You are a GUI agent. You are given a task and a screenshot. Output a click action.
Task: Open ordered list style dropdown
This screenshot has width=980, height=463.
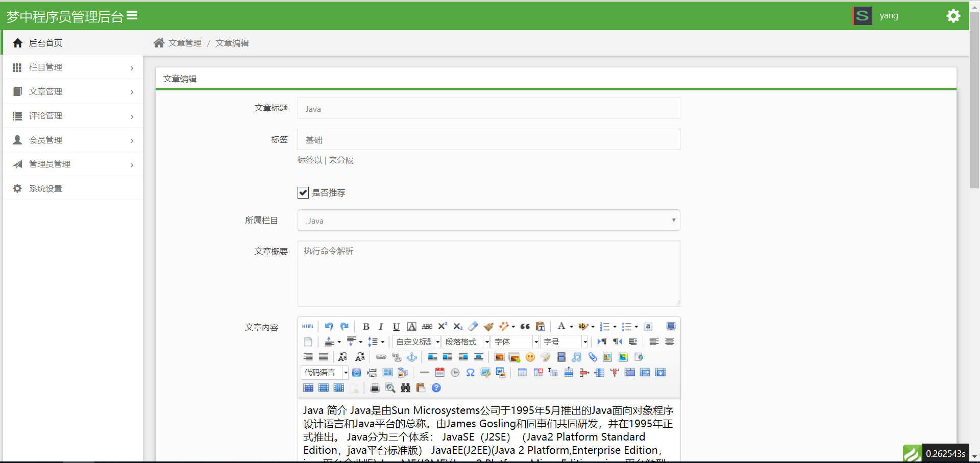[x=615, y=327]
